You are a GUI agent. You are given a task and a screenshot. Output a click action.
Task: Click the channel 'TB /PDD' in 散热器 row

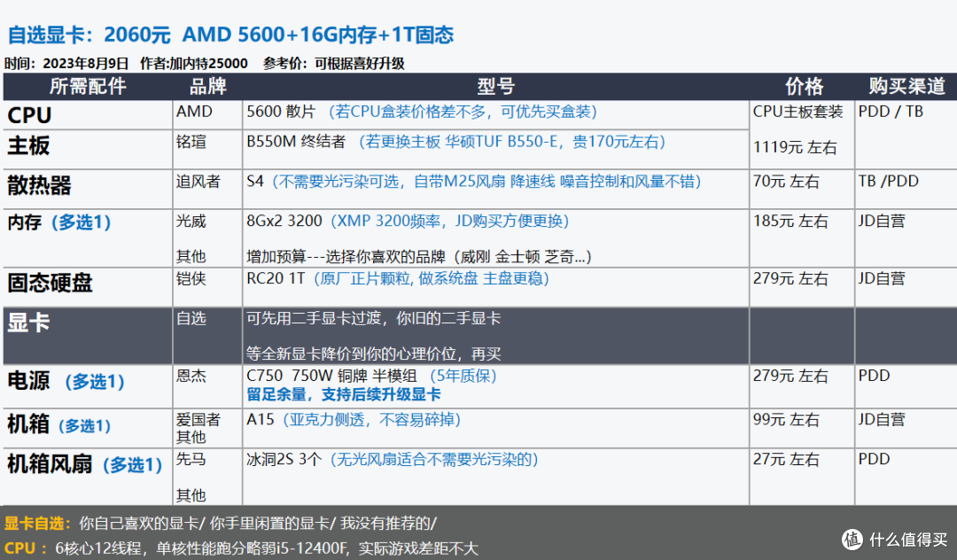point(889,181)
